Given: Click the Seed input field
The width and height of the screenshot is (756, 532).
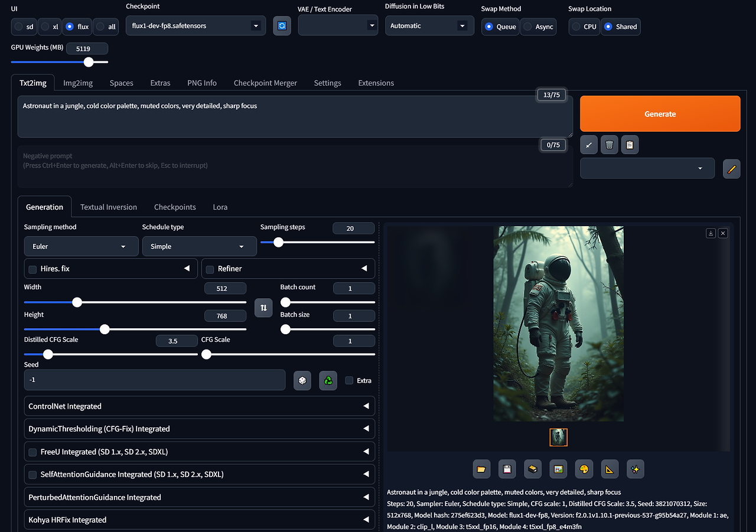Looking at the screenshot, I should [x=155, y=380].
